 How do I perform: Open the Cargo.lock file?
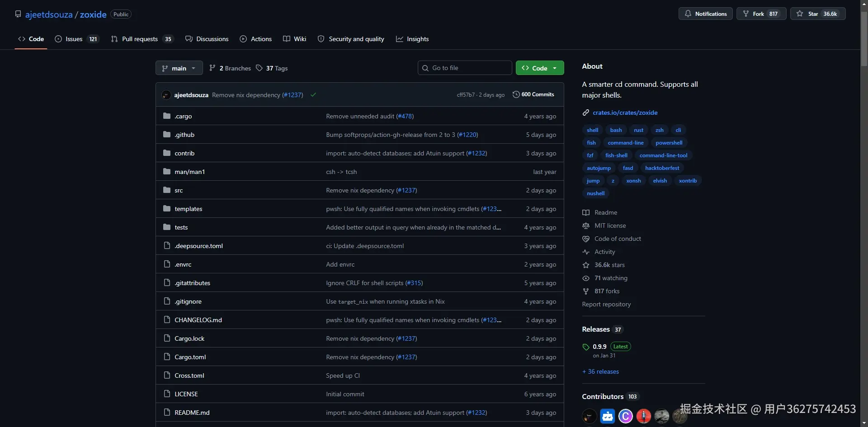point(190,338)
